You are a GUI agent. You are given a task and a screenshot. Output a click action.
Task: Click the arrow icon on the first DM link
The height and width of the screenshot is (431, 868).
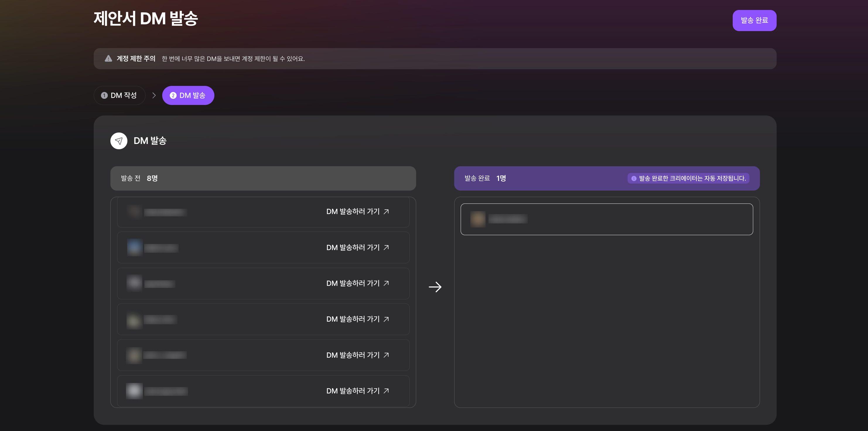tap(386, 211)
